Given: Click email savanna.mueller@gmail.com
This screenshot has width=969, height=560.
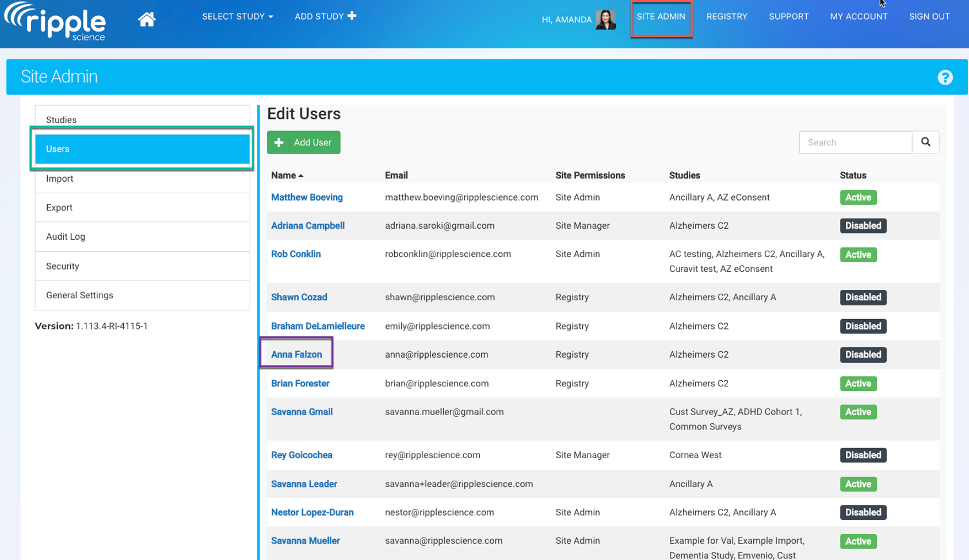Looking at the screenshot, I should 444,412.
